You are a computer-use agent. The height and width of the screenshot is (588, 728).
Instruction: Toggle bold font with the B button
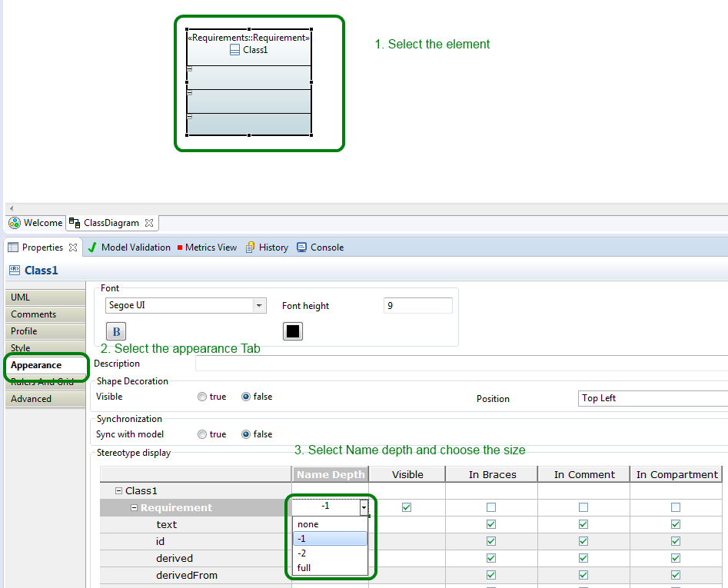tap(116, 331)
